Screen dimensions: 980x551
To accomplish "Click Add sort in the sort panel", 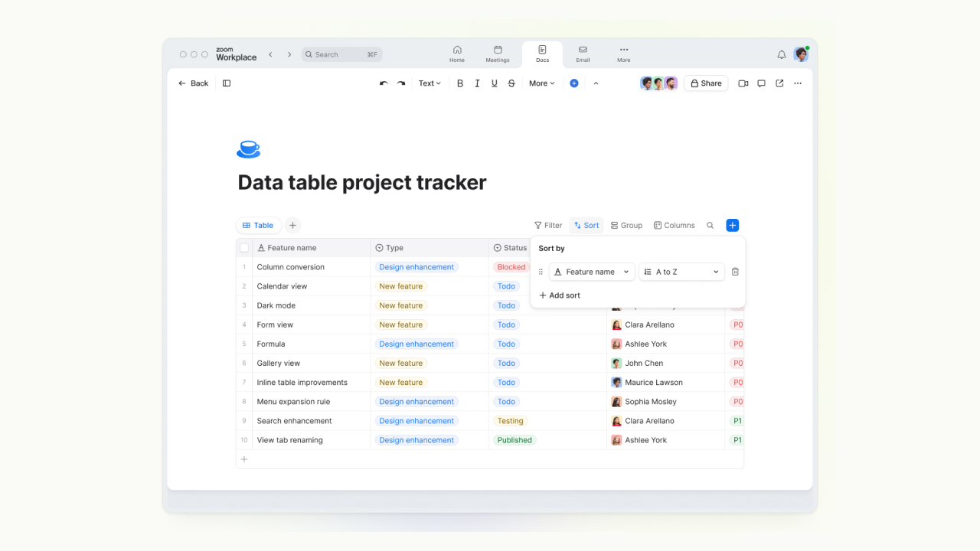I will [x=560, y=295].
